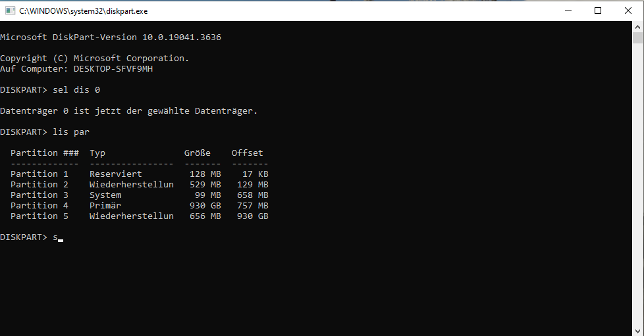
Task: Close the diskpart.exe window
Action: [x=628, y=11]
